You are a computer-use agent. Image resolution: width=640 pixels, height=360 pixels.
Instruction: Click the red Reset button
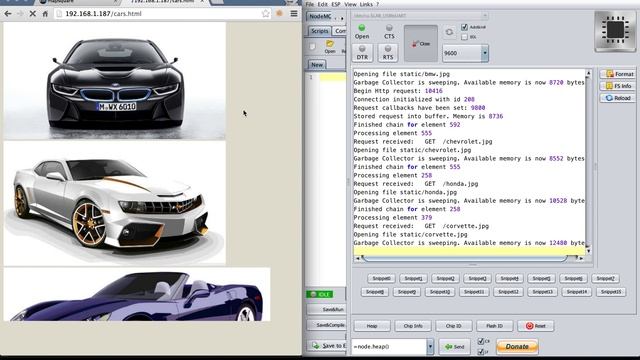536,326
